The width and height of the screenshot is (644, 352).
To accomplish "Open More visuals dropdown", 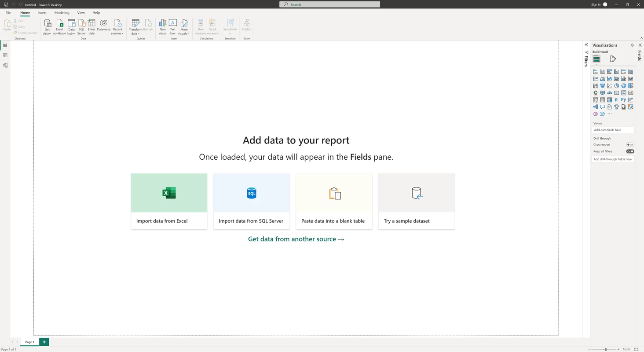I will tap(184, 26).
